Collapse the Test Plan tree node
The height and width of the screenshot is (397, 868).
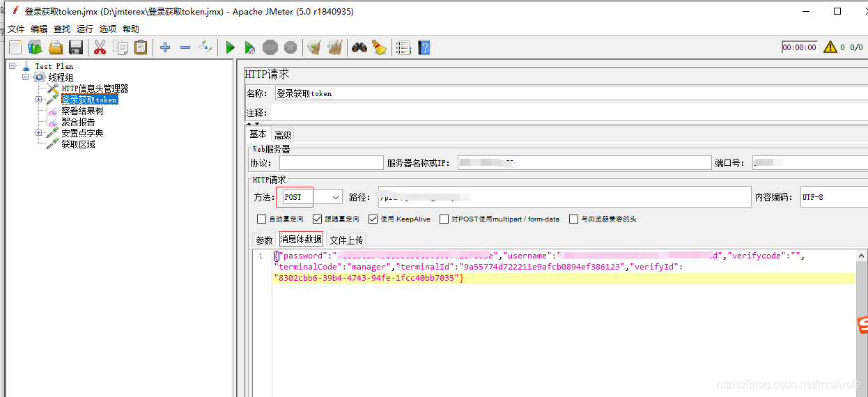[13, 66]
